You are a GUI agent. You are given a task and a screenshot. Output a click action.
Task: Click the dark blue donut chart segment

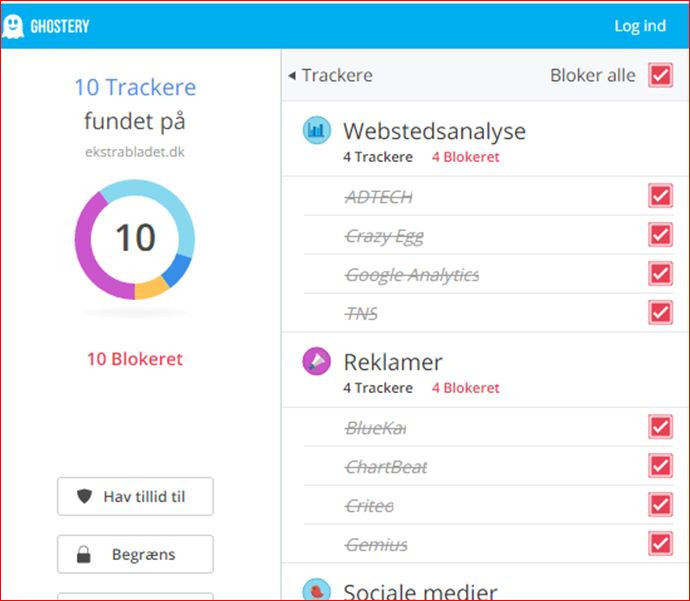(x=178, y=270)
